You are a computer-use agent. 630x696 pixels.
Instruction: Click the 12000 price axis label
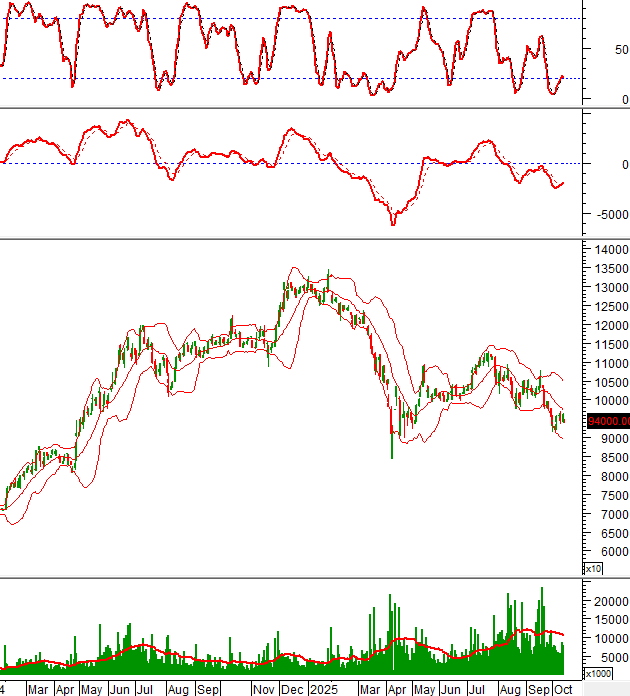point(609,326)
